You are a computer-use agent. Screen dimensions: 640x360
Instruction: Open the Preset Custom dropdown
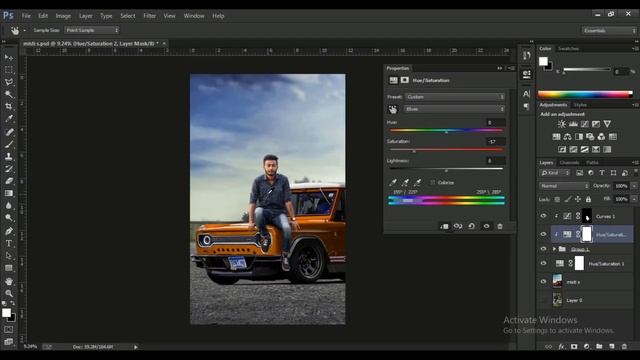pyautogui.click(x=455, y=97)
